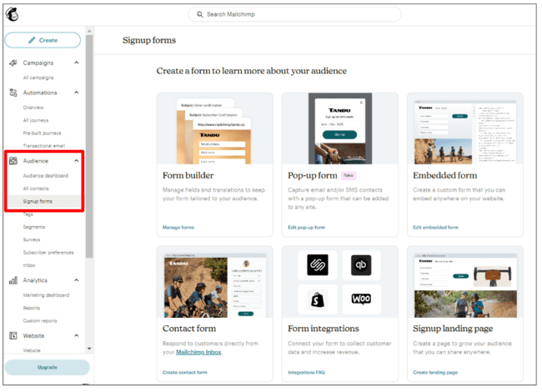
Task: Open Transactional email item
Action: tap(44, 146)
